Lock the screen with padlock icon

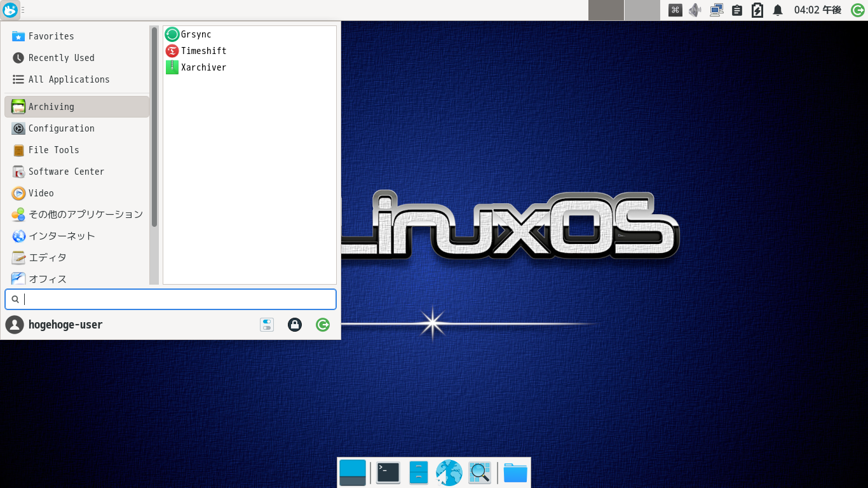295,325
